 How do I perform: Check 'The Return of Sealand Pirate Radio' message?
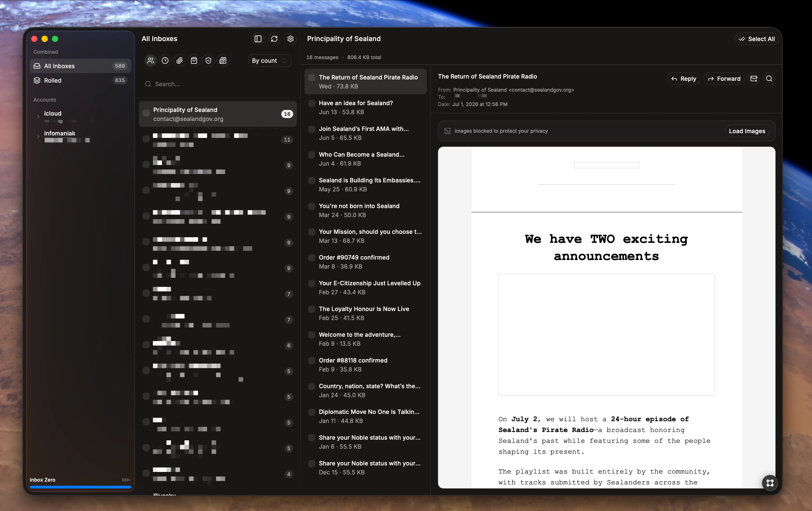click(312, 78)
